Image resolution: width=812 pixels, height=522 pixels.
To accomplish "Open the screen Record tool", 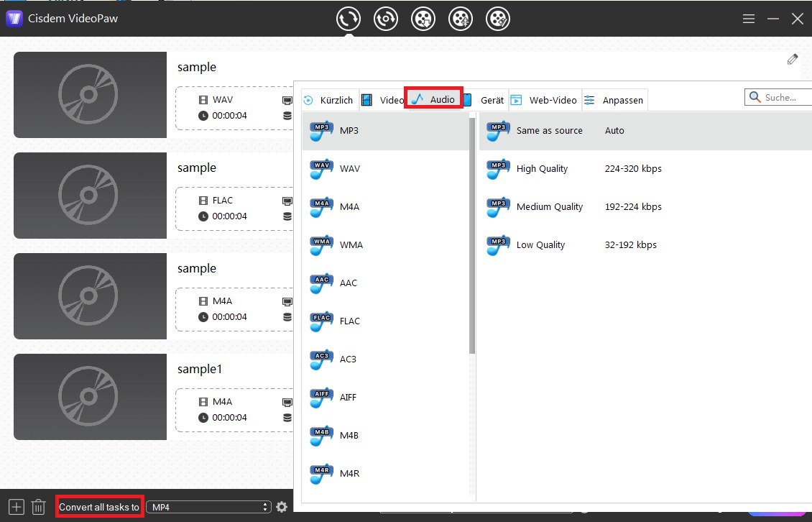I will 386,18.
